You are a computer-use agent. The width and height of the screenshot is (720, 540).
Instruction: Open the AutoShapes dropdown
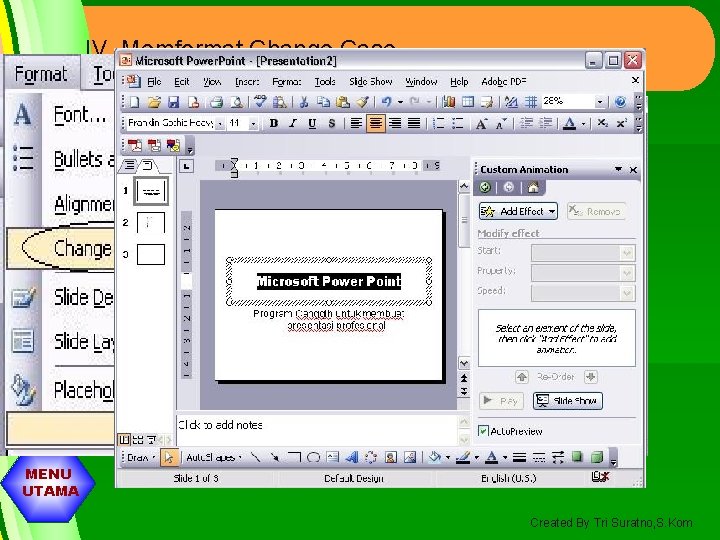click(214, 457)
